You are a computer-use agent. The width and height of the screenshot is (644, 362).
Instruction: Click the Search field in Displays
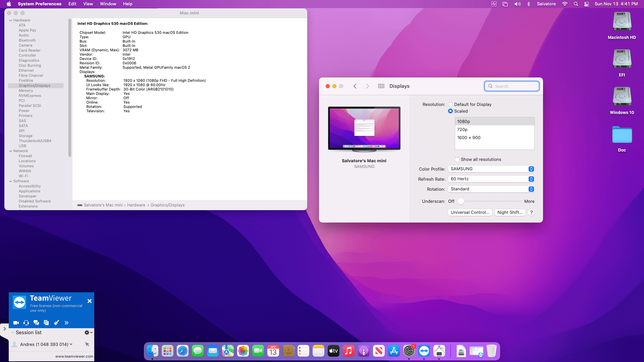point(512,86)
